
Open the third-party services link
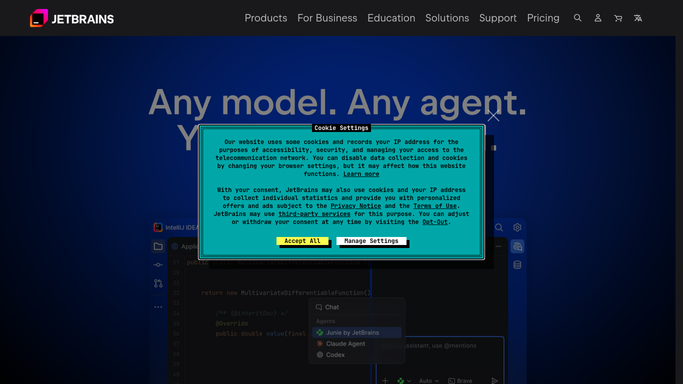[314, 214]
